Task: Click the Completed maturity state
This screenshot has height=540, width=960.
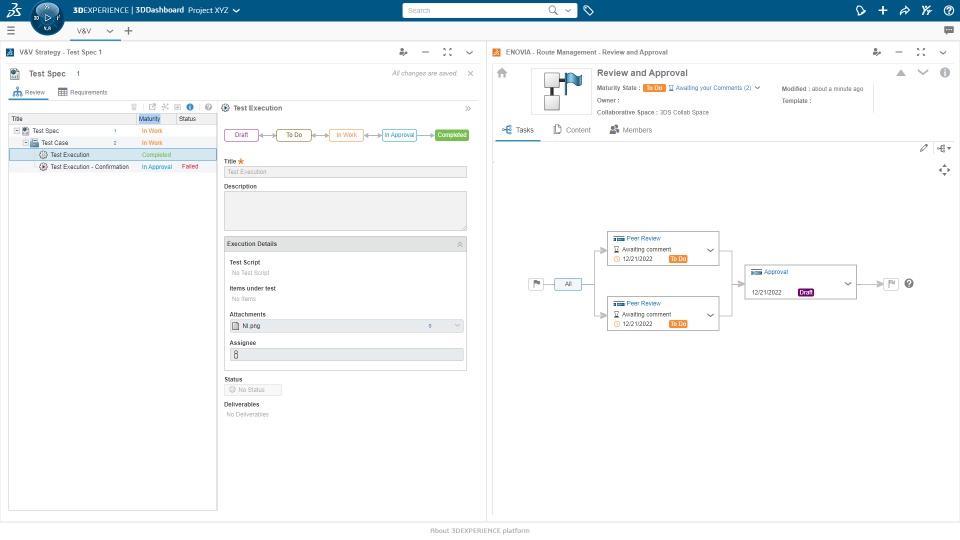Action: 452,135
